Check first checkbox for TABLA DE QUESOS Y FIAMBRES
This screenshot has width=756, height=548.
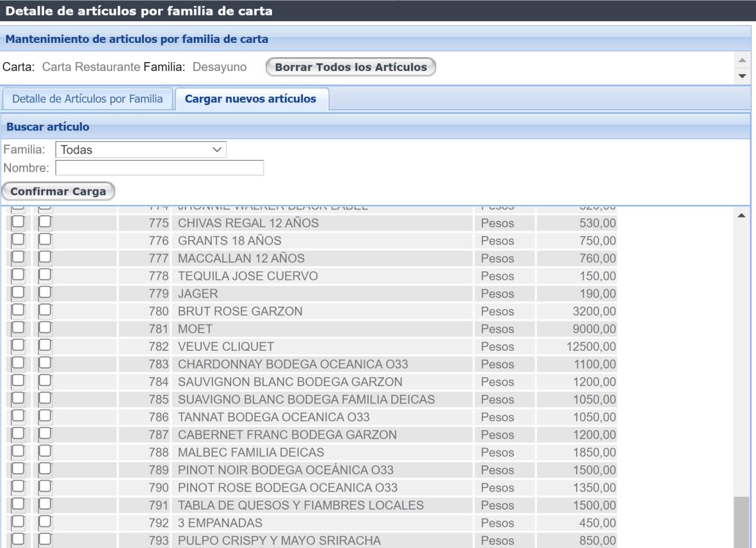tap(18, 505)
